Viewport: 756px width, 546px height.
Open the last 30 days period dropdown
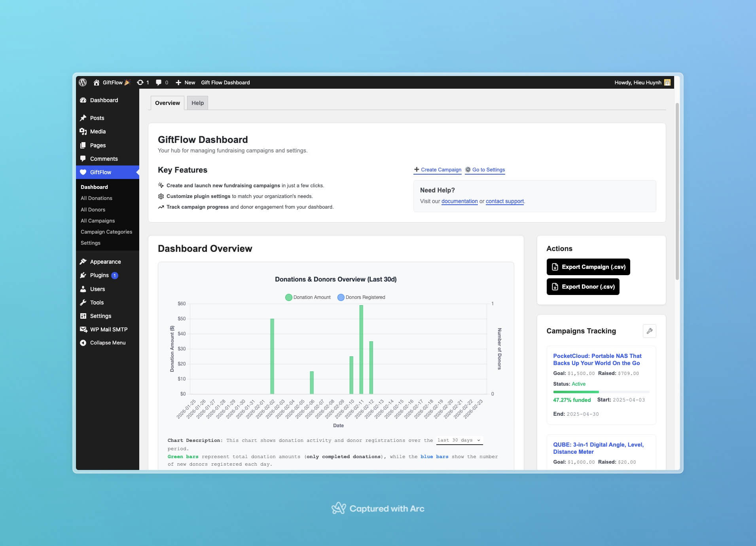click(459, 440)
